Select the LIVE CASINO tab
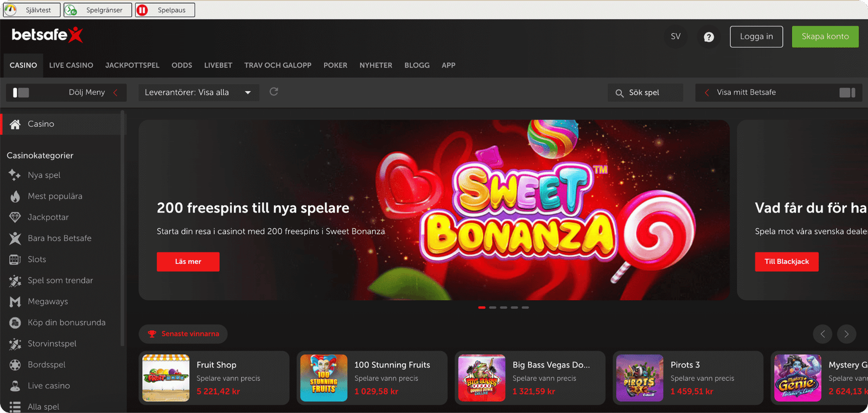This screenshot has width=868, height=413. (71, 65)
